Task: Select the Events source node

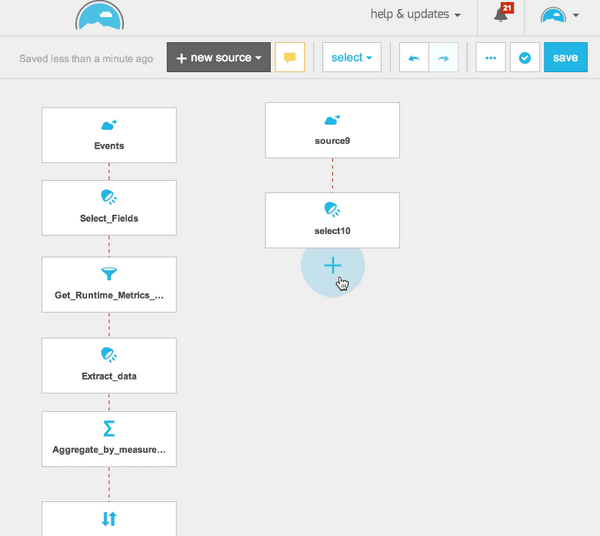Action: coord(109,135)
